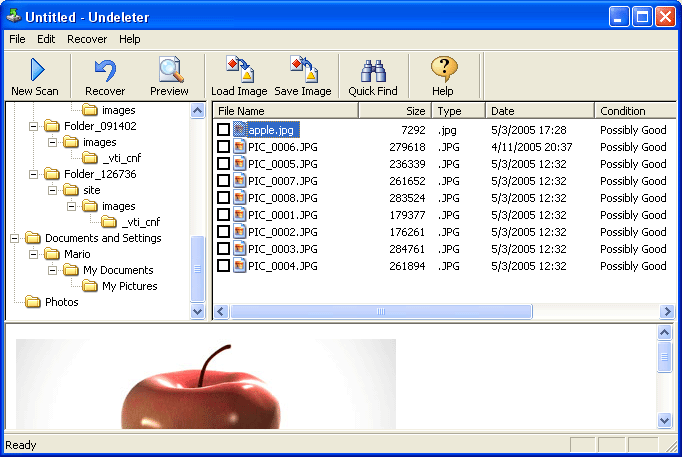The height and width of the screenshot is (457, 682).
Task: Open the File menu
Action: click(17, 39)
